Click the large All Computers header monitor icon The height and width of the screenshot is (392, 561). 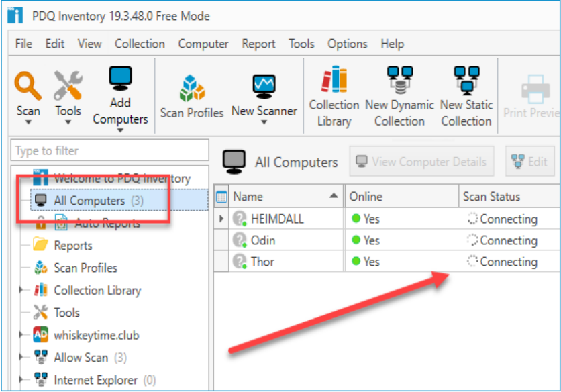click(234, 162)
